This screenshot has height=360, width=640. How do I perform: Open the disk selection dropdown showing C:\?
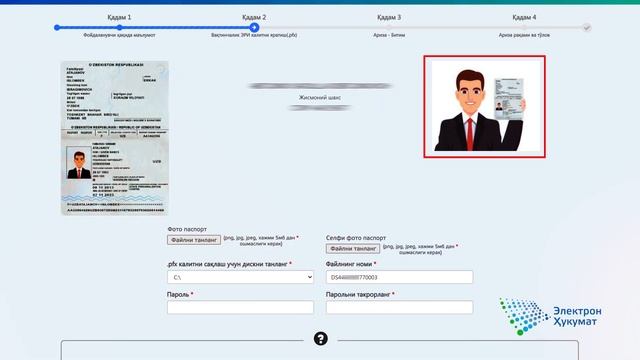click(x=240, y=277)
